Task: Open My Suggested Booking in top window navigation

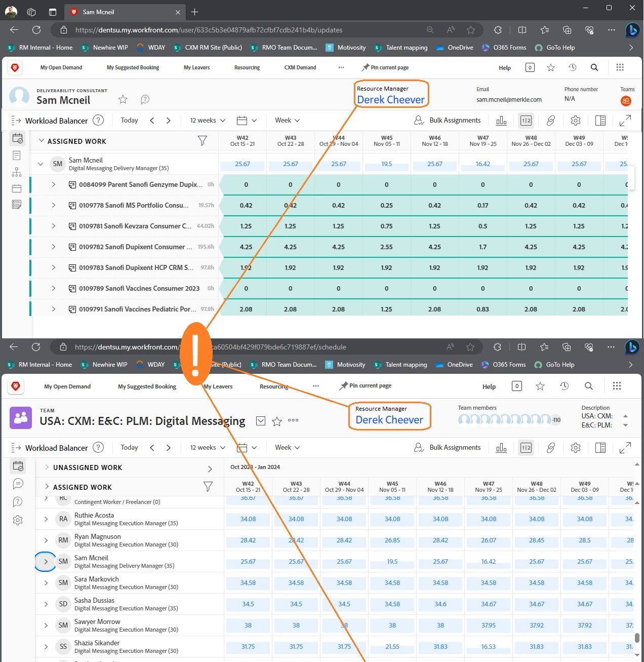Action: coord(133,67)
